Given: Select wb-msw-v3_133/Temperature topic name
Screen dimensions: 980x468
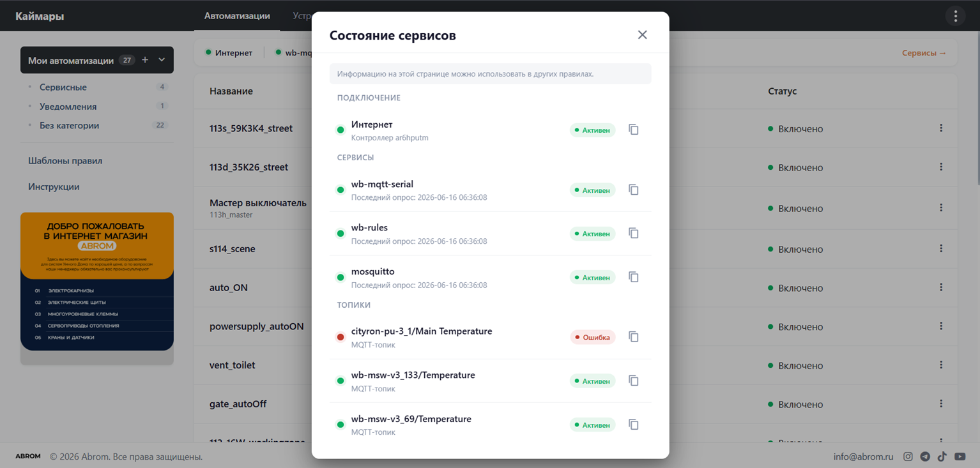Looking at the screenshot, I should 413,375.
